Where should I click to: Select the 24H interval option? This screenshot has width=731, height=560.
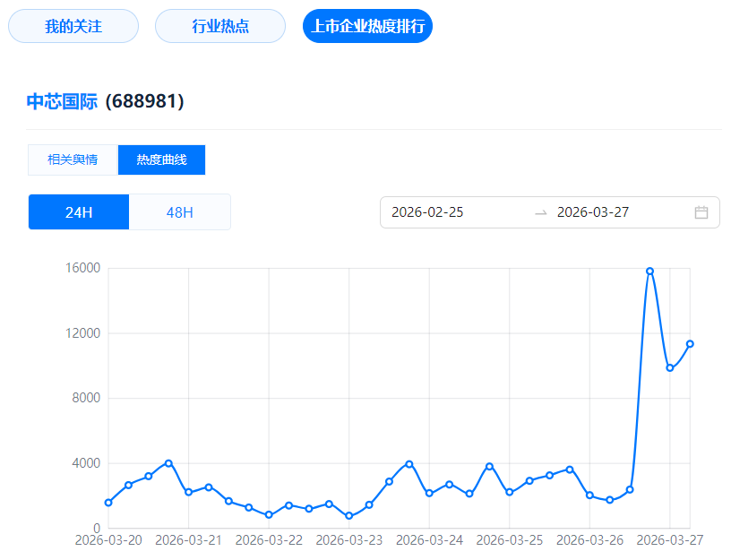click(x=79, y=212)
